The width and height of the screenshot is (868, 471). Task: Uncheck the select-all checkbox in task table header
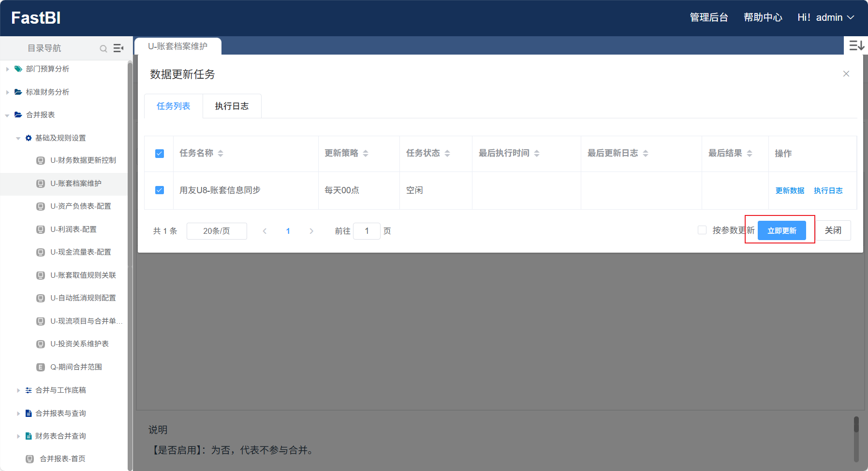pos(159,153)
